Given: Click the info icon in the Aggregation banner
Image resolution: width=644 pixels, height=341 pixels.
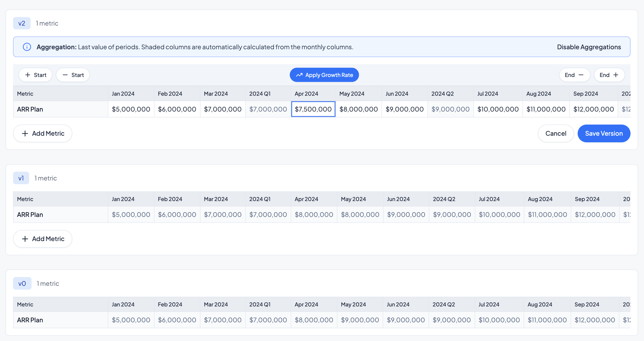Looking at the screenshot, I should click(27, 47).
